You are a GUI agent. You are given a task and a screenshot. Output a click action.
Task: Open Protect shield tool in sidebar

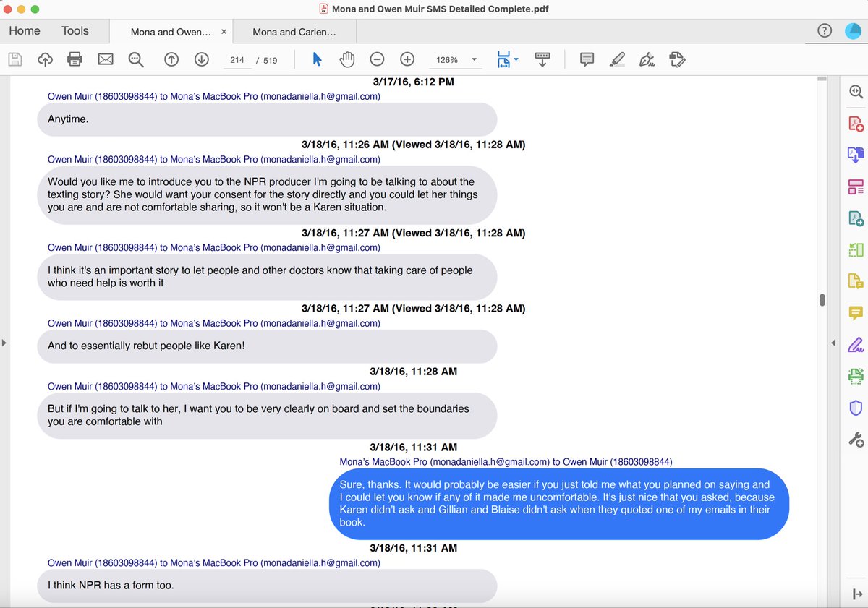click(856, 408)
